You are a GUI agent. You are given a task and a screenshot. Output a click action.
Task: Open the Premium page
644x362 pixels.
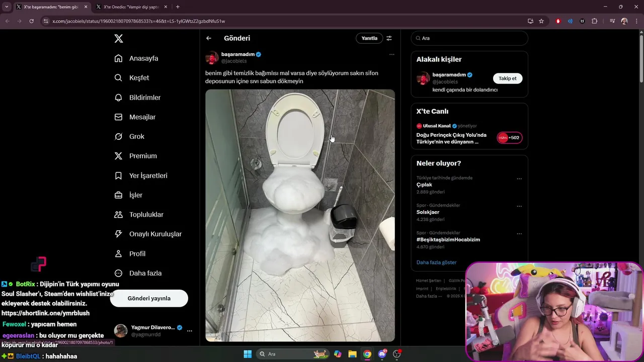coord(135,156)
